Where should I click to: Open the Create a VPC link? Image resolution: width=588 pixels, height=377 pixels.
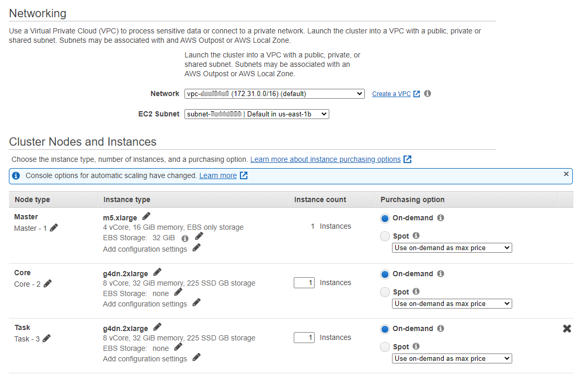(x=391, y=94)
